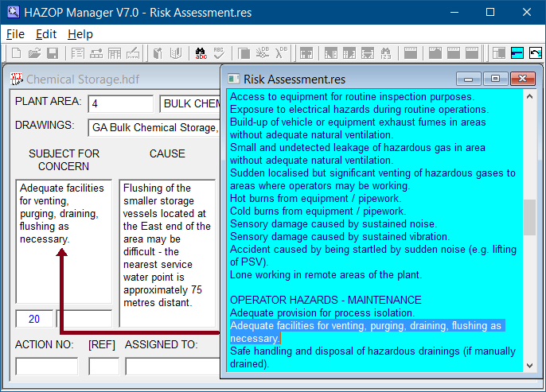Click the SUBJECT FOR CONCERN column header
The image size is (546, 392).
[64, 160]
